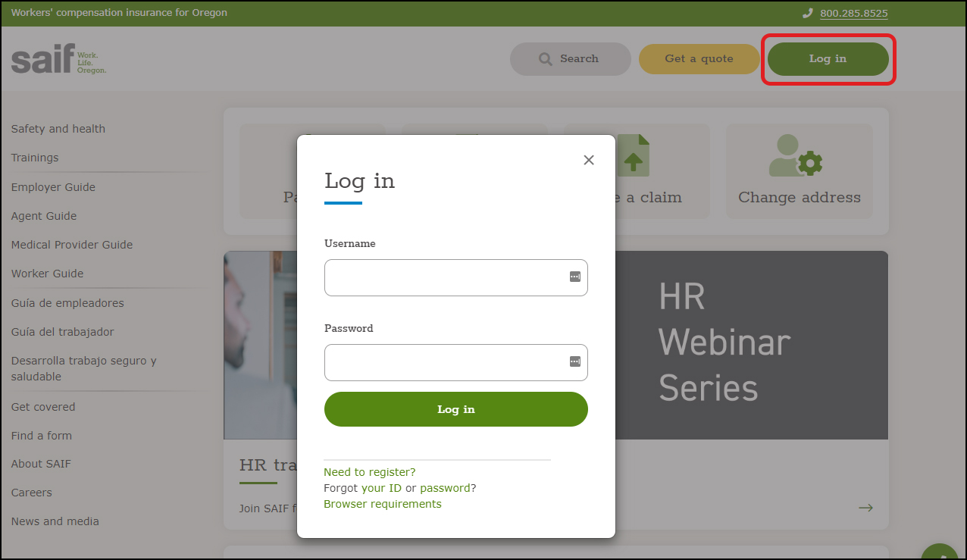Image resolution: width=967 pixels, height=560 pixels.
Task: Close the Log in dialog with X
Action: coord(589,160)
